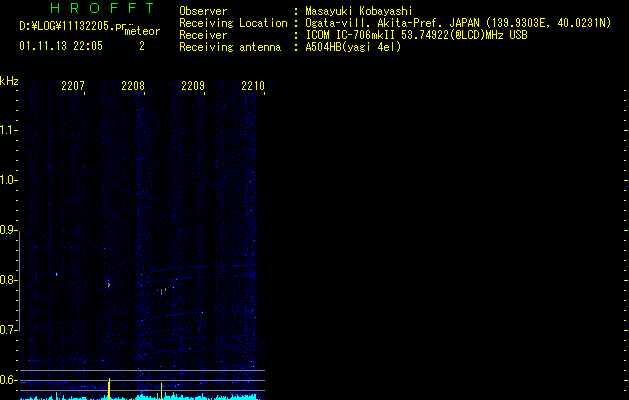This screenshot has width=629, height=400.
Task: Click the Receiver label
Action: (203, 35)
